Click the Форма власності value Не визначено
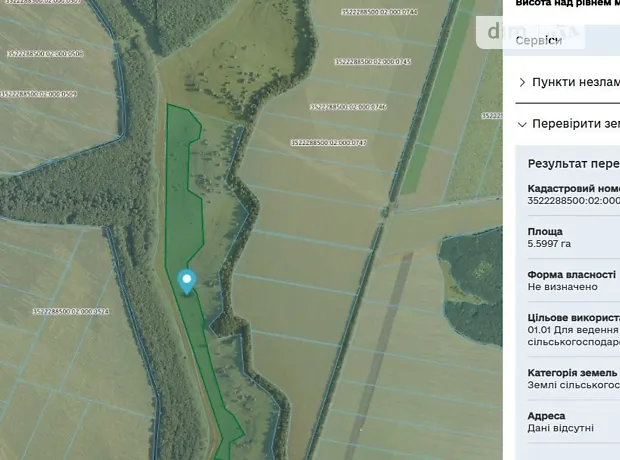This screenshot has width=620, height=460. pos(562,287)
